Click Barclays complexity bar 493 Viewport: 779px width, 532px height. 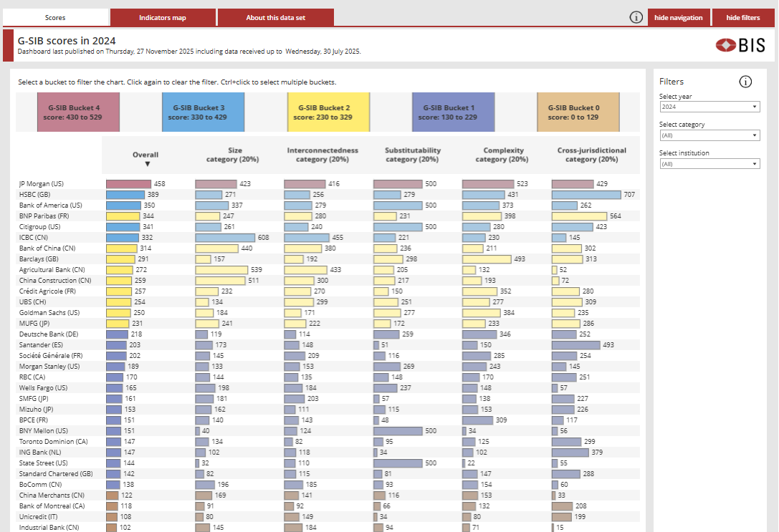487,259
